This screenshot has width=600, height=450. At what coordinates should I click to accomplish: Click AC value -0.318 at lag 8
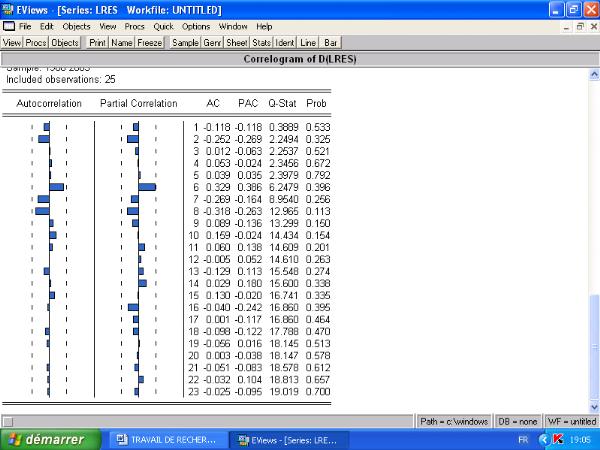tap(217, 211)
